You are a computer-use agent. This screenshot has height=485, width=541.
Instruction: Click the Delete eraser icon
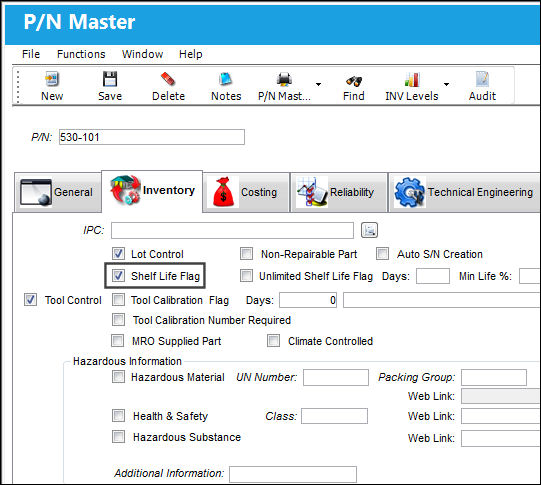[x=168, y=79]
